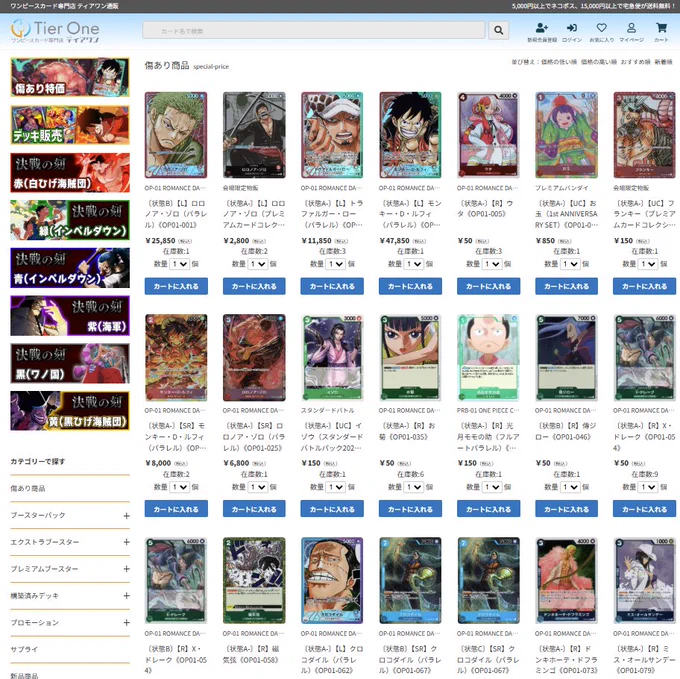The image size is (680, 679).
Task: Open クロコダイル leader parallel card image
Action: [332, 581]
